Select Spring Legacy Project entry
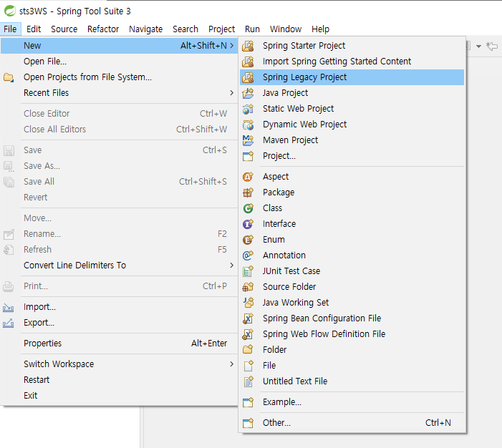Screen dimensions: 502x448 [x=352, y=77]
